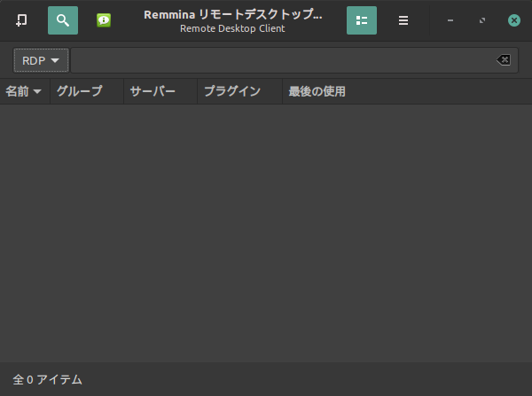Open the RDP protocol dropdown
The width and height of the screenshot is (532, 396).
point(41,60)
